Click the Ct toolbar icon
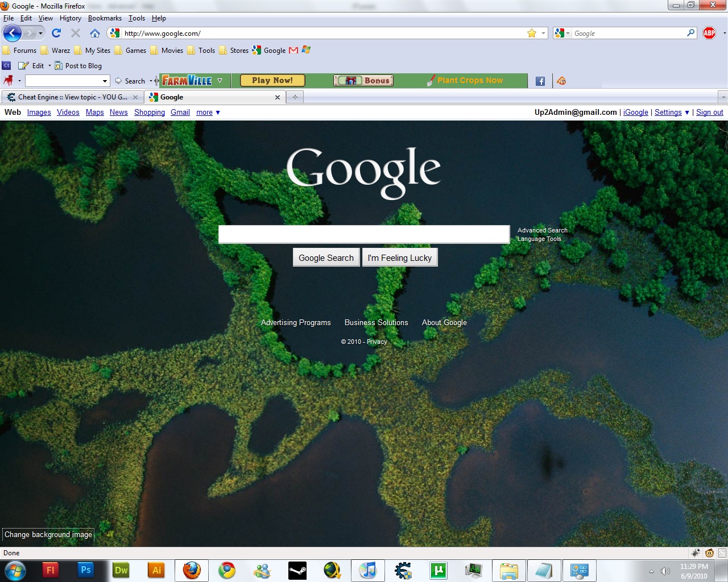Viewport: 728px width, 582px height. (7, 65)
